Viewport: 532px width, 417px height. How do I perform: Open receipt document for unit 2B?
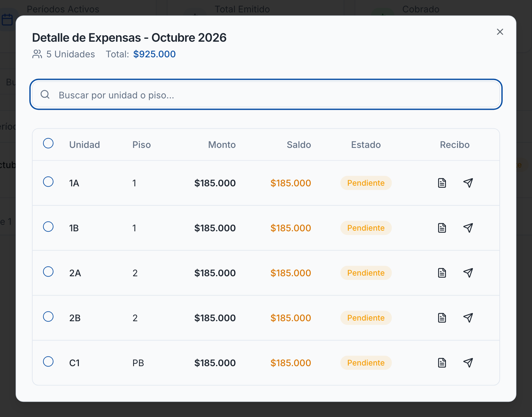pos(442,318)
